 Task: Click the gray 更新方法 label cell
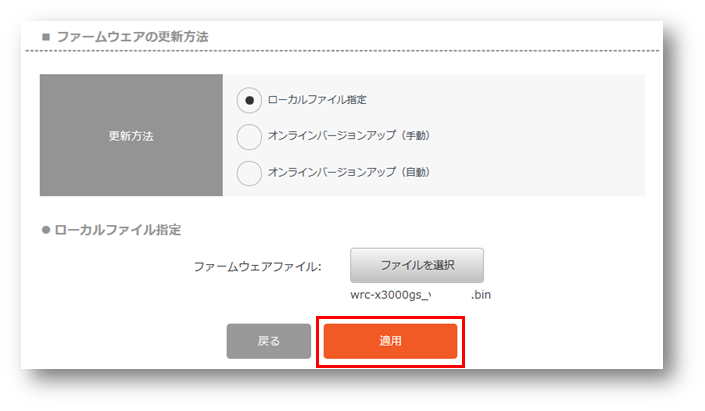point(131,136)
